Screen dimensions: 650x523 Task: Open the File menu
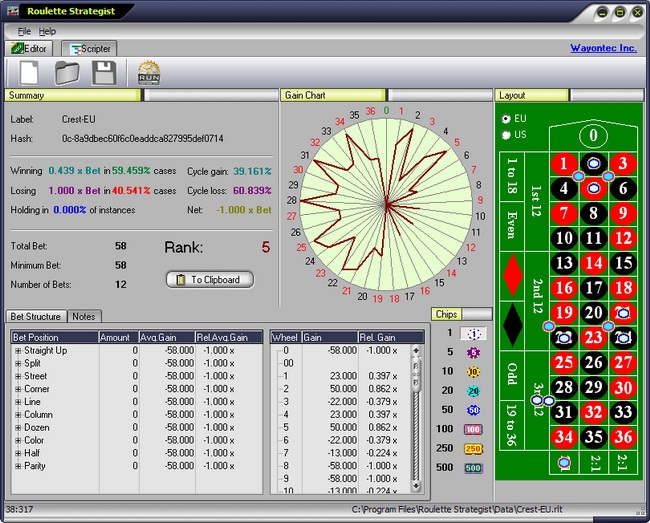tap(24, 31)
